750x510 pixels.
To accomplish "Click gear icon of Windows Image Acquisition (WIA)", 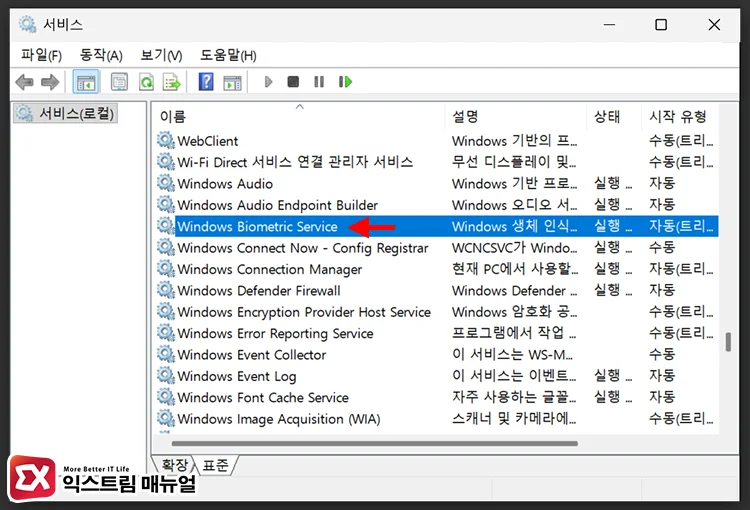I will pos(165,418).
